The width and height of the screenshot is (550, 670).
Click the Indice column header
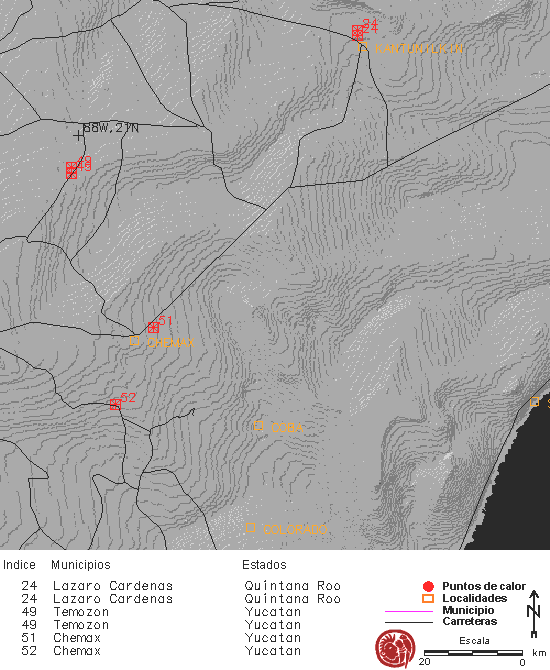click(19, 565)
